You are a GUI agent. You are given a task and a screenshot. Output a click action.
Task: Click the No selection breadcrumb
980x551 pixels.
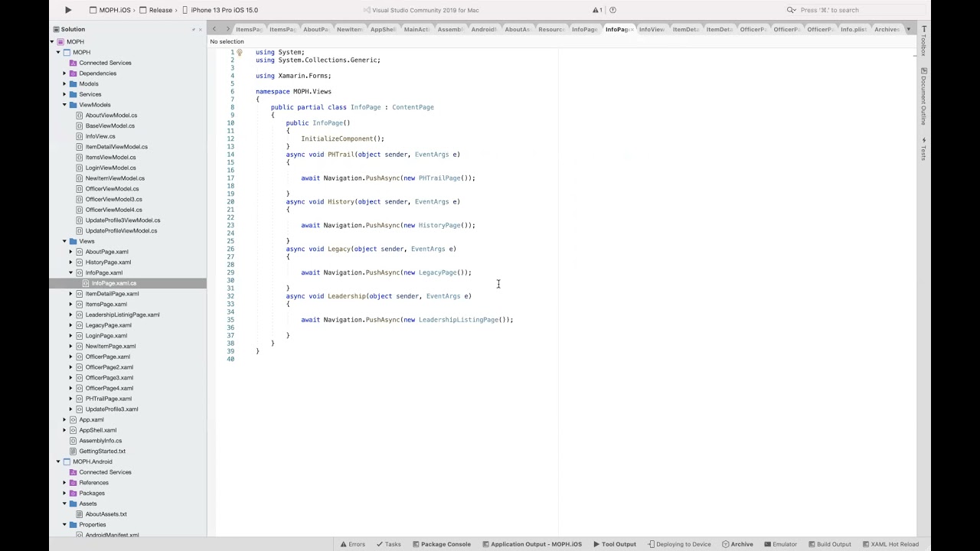(227, 41)
